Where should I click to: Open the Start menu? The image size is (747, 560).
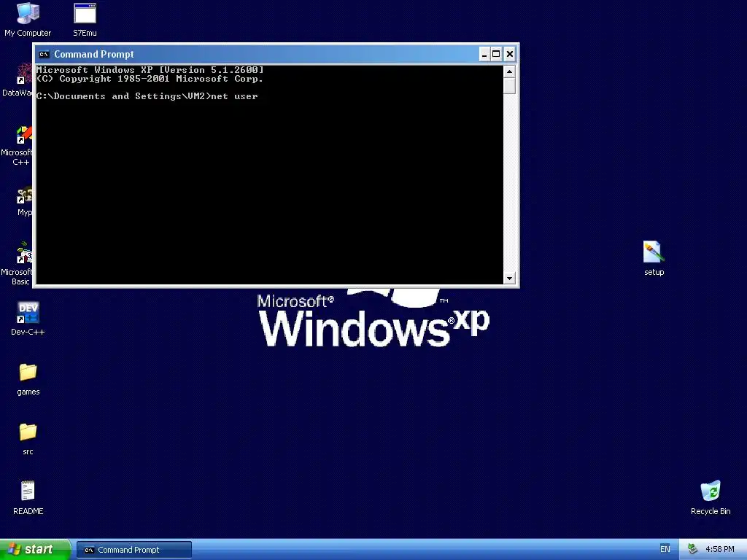35,550
